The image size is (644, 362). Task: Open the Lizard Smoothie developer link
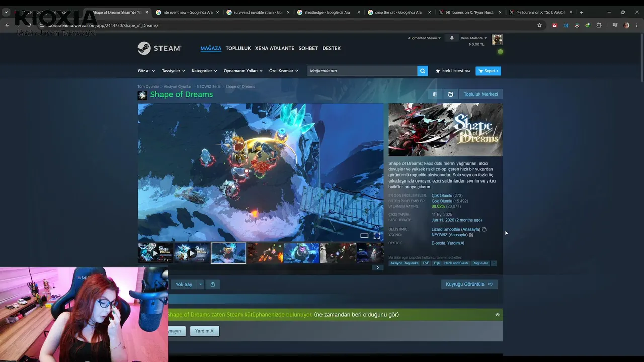445,230
